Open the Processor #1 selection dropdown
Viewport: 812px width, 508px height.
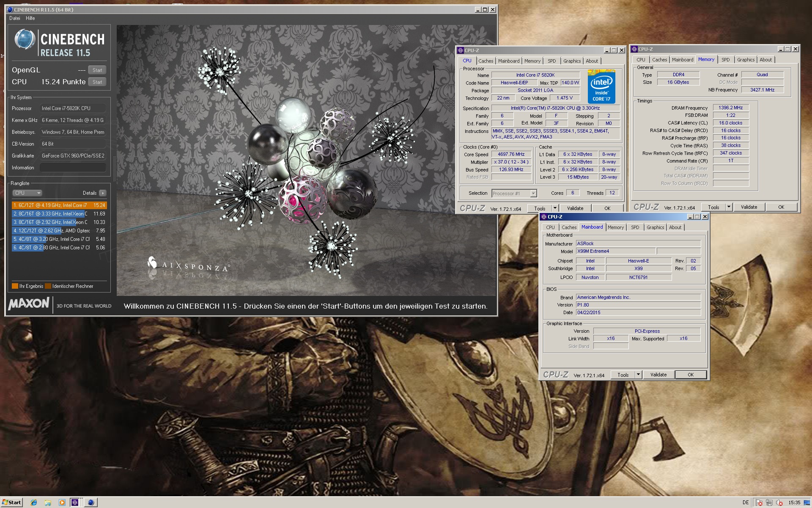534,193
